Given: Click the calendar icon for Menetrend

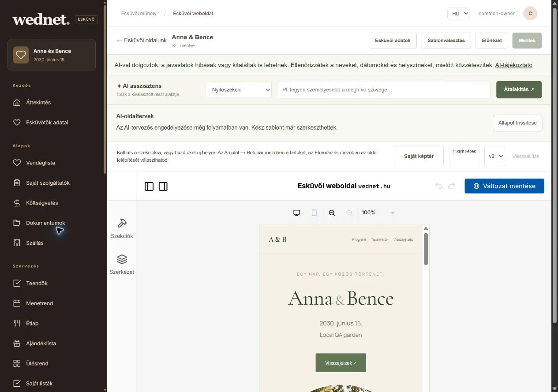Looking at the screenshot, I should 17,303.
